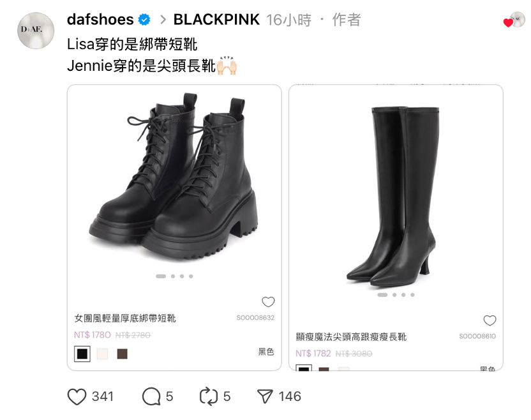Image resolution: width=531 pixels, height=420 pixels.
Task: Click the last carousel dot under long boots
Action: pos(412,295)
